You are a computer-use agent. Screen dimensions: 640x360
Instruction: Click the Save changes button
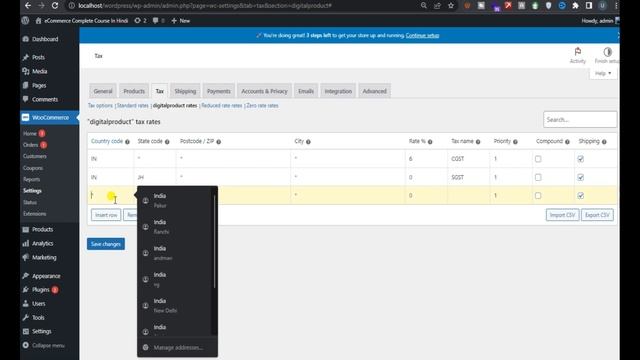[106, 244]
